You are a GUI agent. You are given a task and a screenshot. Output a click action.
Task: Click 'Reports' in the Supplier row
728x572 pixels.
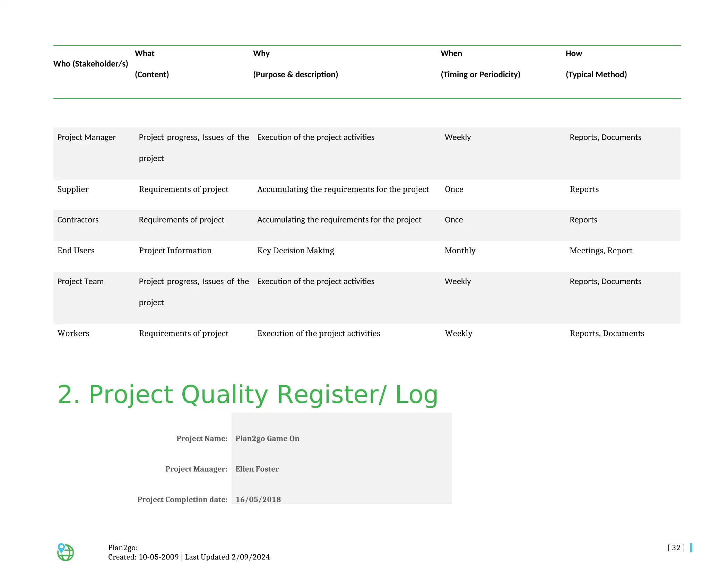click(x=584, y=189)
